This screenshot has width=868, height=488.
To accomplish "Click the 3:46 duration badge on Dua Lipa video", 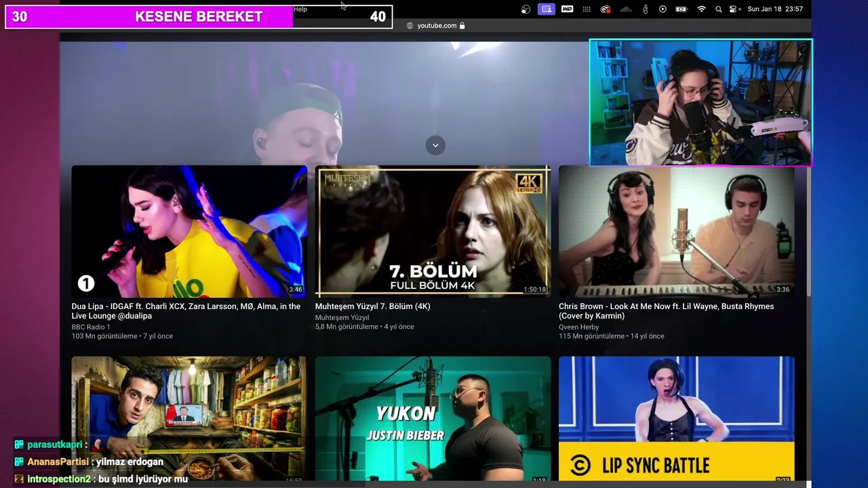I will (x=296, y=289).
